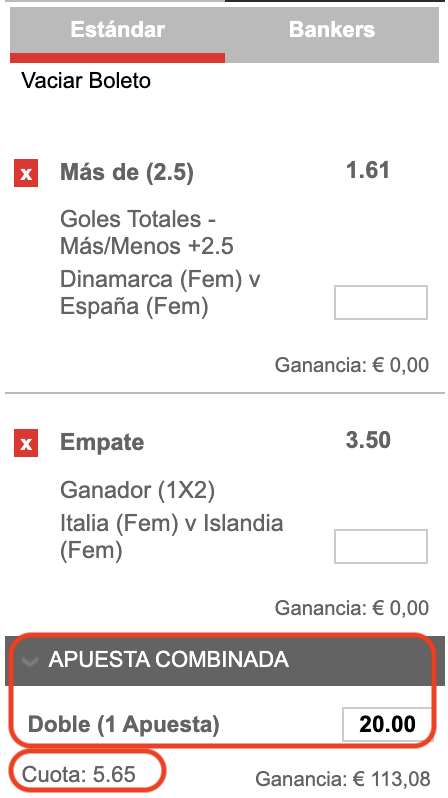Click the 3.50 odds value

(368, 440)
